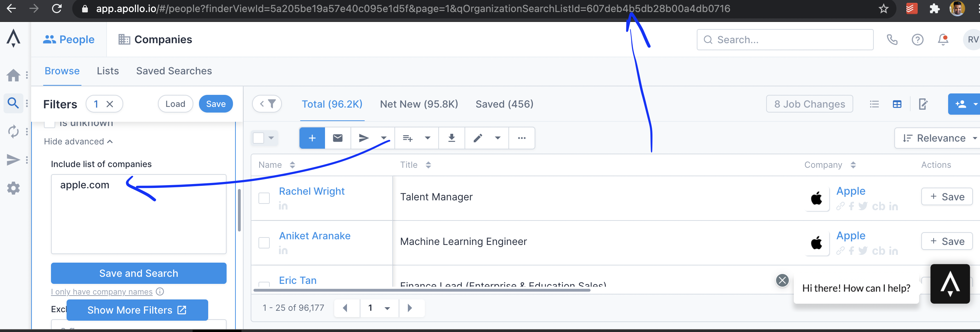The width and height of the screenshot is (980, 332).
Task: Switch to the Net New tab
Action: tap(418, 104)
